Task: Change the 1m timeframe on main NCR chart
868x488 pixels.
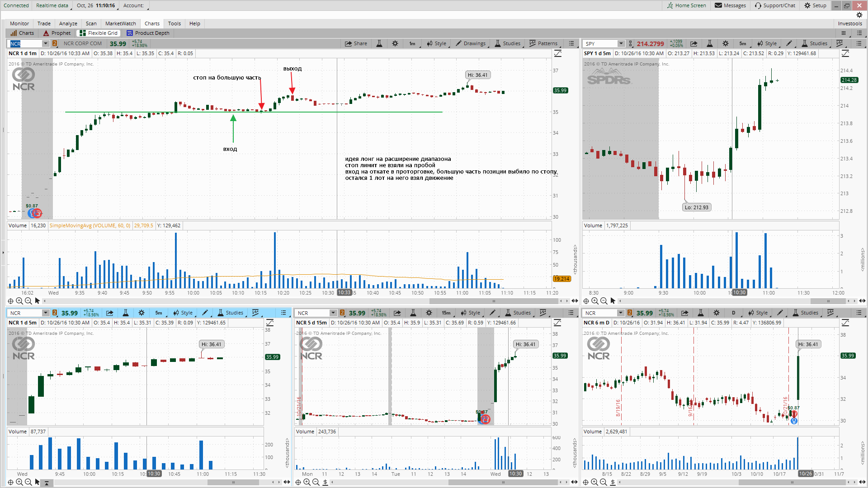Action: click(412, 43)
